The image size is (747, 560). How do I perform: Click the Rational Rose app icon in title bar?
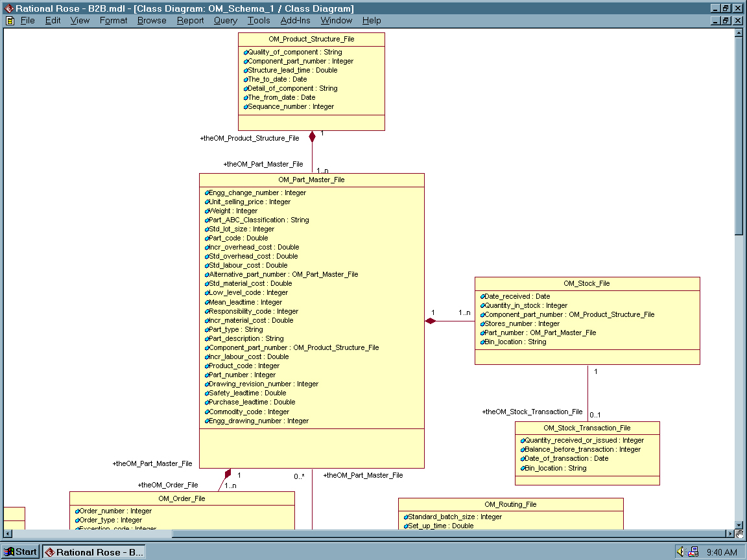point(8,8)
